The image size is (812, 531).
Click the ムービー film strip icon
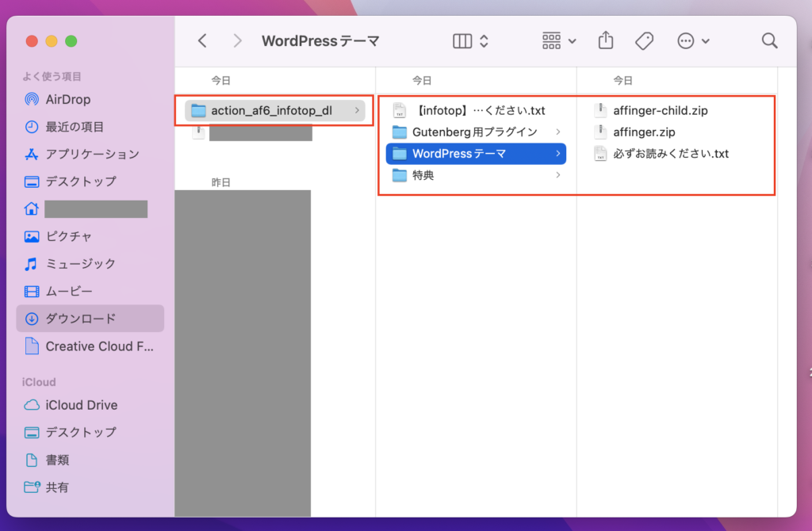point(32,292)
